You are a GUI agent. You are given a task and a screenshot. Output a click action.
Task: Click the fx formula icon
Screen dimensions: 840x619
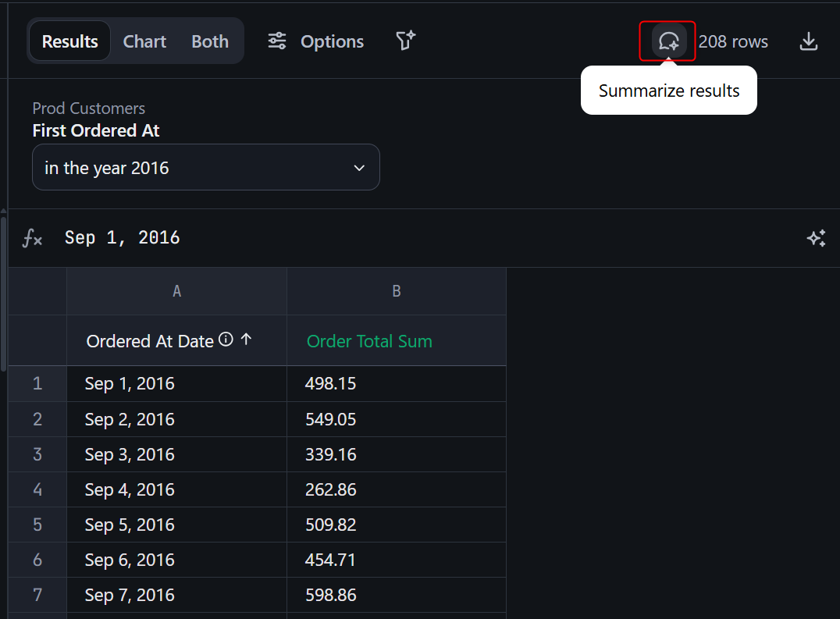(32, 238)
